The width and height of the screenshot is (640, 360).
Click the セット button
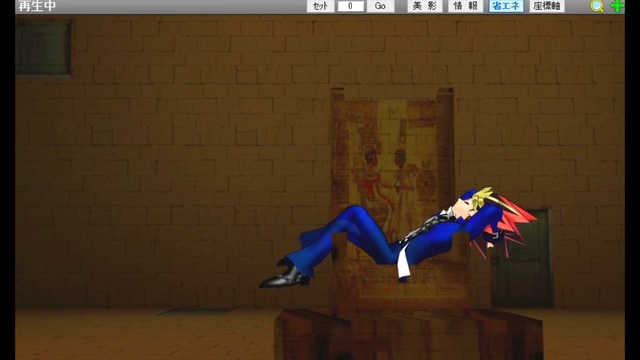[320, 6]
